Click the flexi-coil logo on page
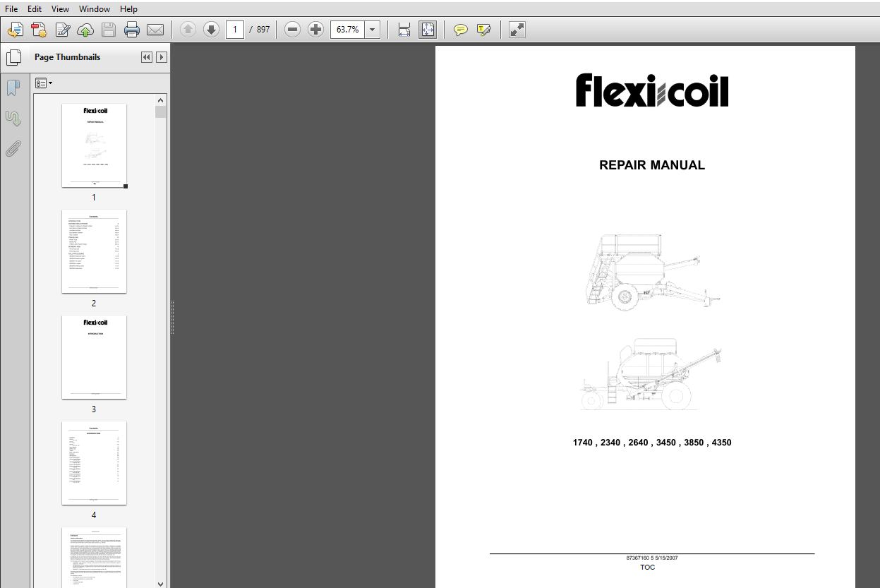This screenshot has width=880, height=588. click(652, 90)
